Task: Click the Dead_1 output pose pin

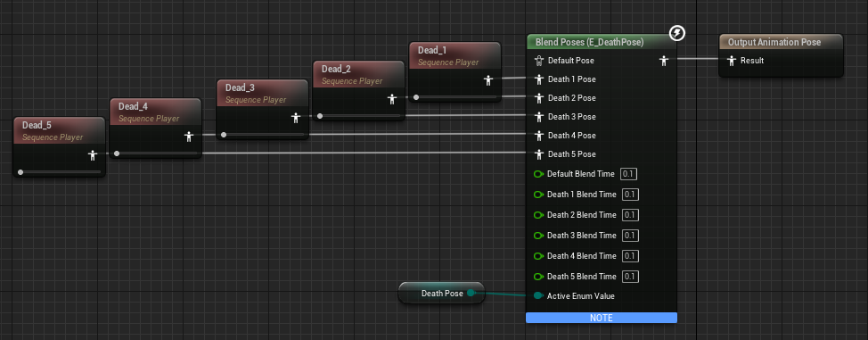Action: (487, 80)
